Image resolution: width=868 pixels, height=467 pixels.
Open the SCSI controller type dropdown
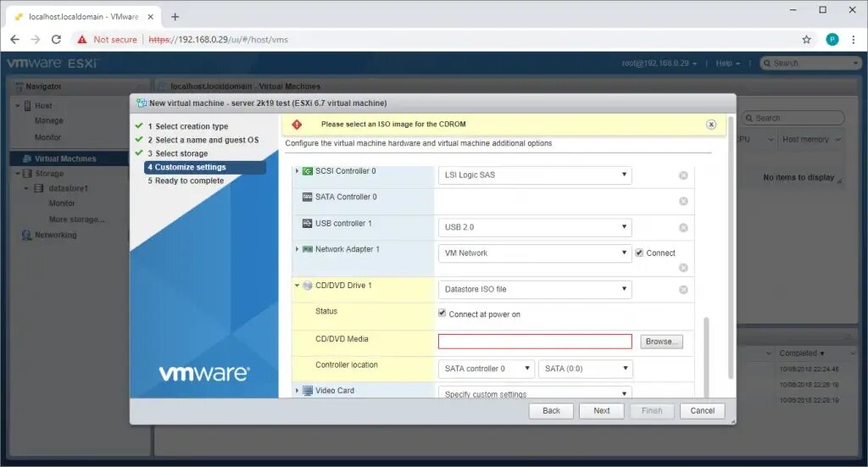(535, 175)
